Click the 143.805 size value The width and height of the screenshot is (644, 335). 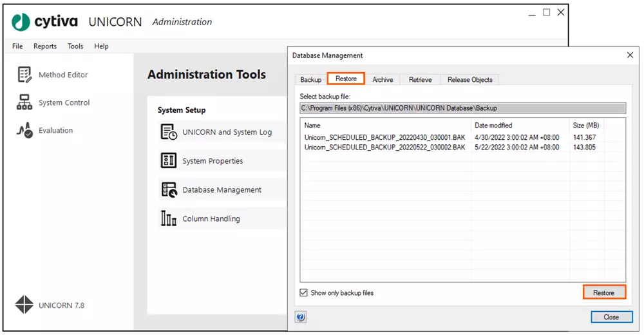tap(584, 147)
